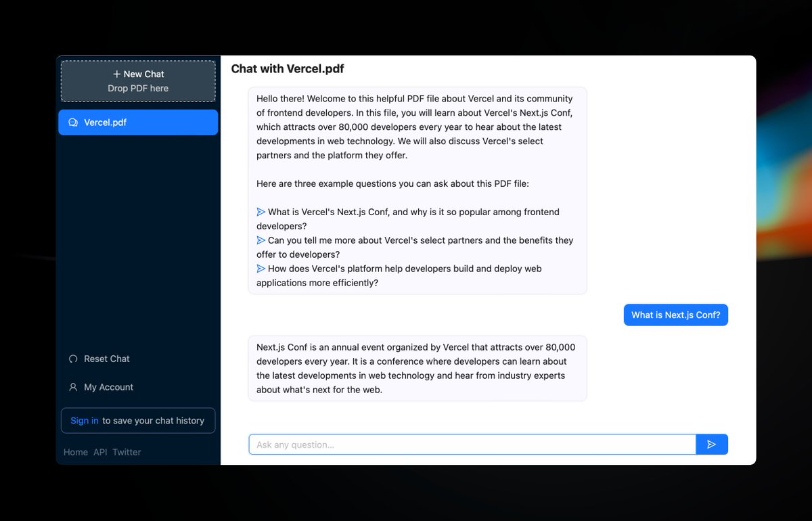Viewport: 812px width, 521px height.
Task: Focus the Ask any question input field
Action: (x=472, y=445)
